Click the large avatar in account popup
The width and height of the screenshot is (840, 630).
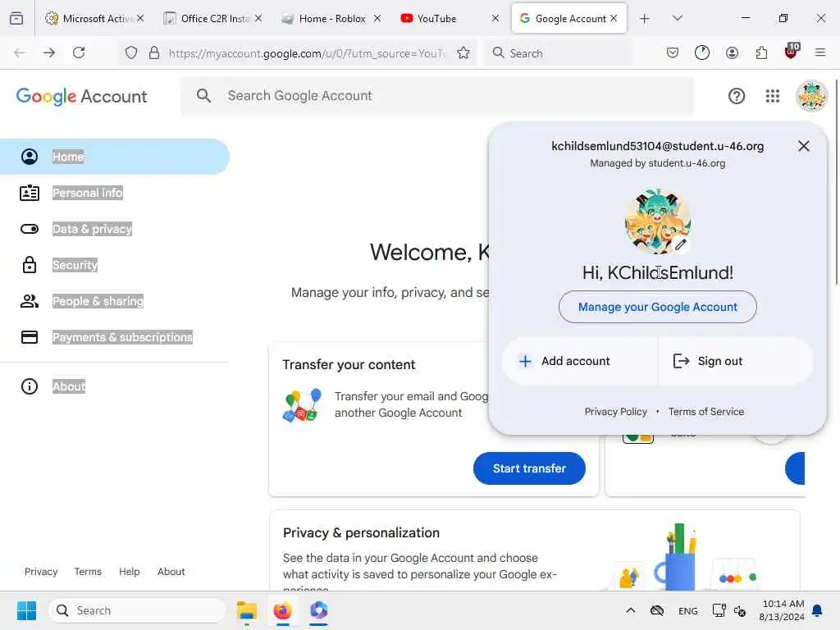(657, 221)
